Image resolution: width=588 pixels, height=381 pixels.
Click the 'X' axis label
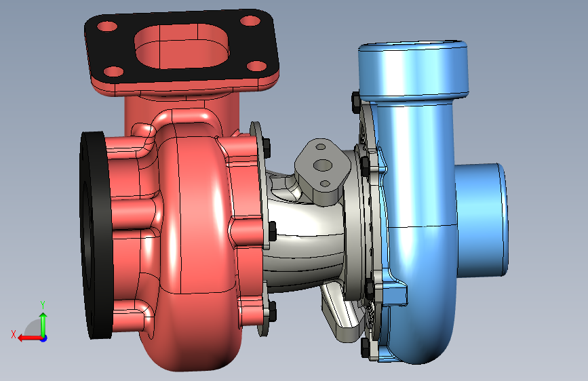click(14, 334)
